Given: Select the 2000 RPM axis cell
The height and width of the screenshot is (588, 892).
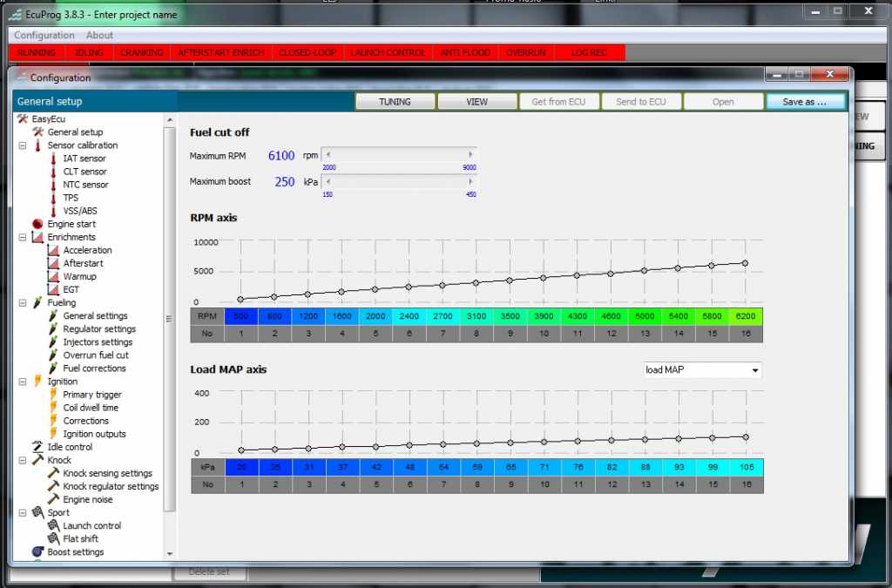Looking at the screenshot, I should (375, 316).
